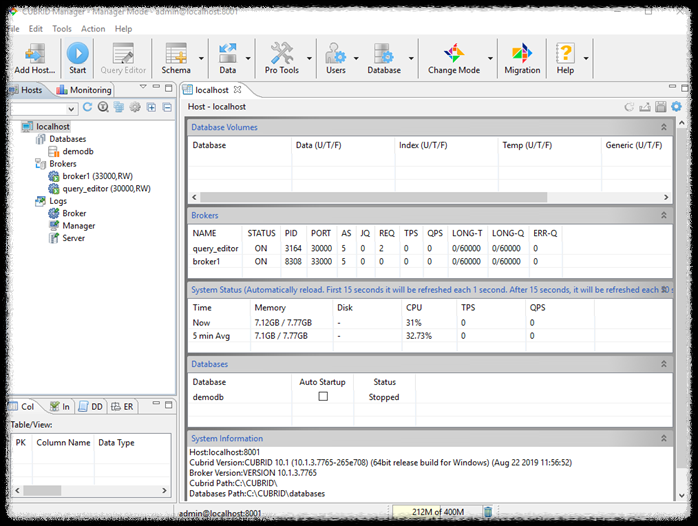The image size is (698, 526).
Task: Run garbage collector trash icon
Action: (x=488, y=512)
